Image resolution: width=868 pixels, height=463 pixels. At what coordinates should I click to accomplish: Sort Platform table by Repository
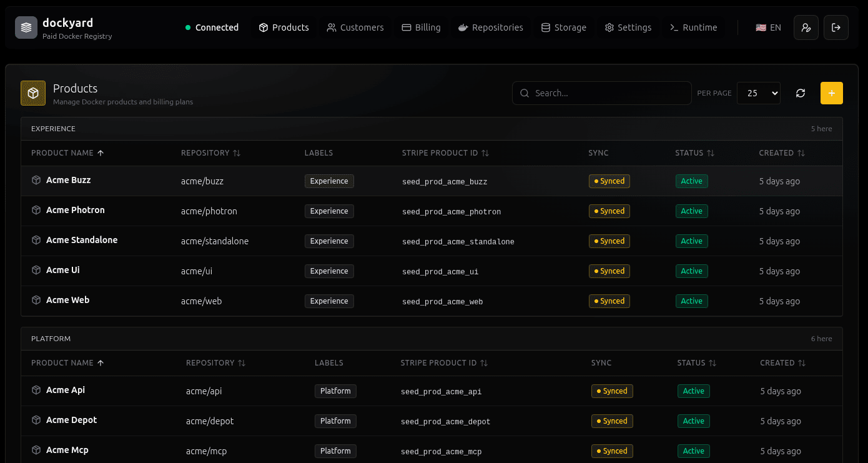215,363
